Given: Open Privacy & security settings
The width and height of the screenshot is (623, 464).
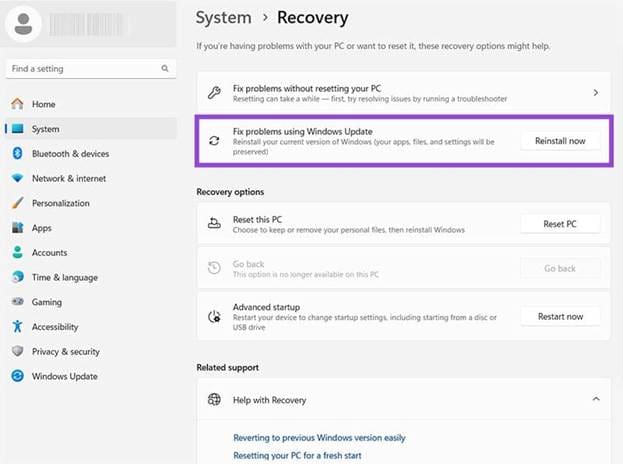Looking at the screenshot, I should pyautogui.click(x=65, y=351).
